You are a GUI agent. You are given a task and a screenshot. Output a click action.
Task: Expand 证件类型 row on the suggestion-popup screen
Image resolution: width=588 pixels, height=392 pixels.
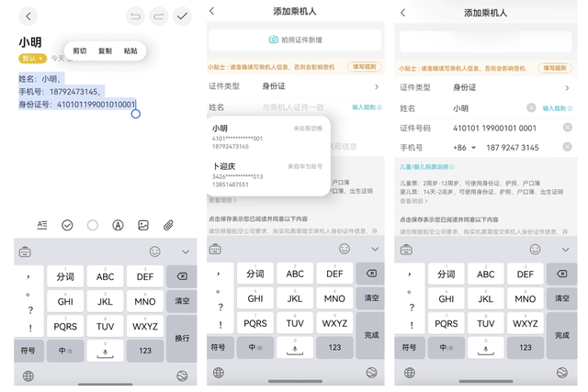(x=295, y=86)
